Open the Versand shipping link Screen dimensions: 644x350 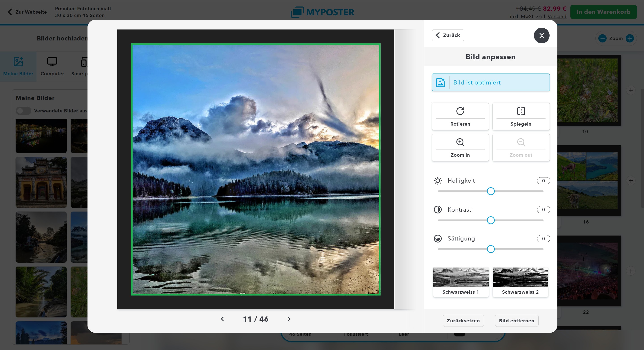[557, 17]
